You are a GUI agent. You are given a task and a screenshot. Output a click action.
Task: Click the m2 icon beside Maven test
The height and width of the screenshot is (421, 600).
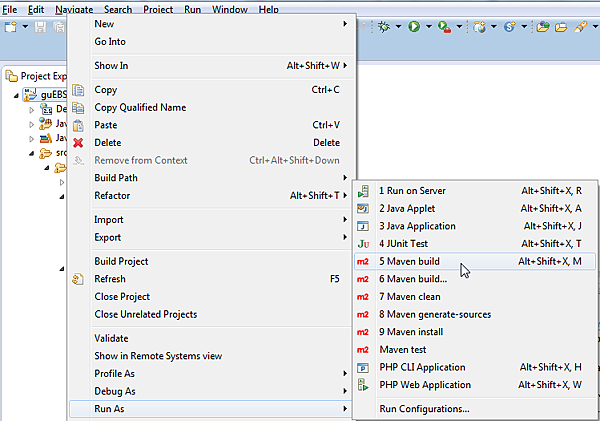click(x=363, y=350)
